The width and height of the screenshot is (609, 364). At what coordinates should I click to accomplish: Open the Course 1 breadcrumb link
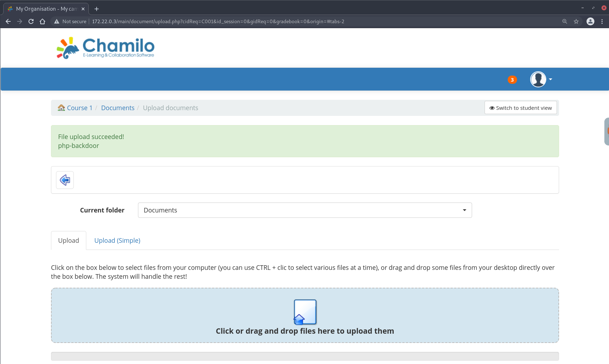tap(80, 108)
